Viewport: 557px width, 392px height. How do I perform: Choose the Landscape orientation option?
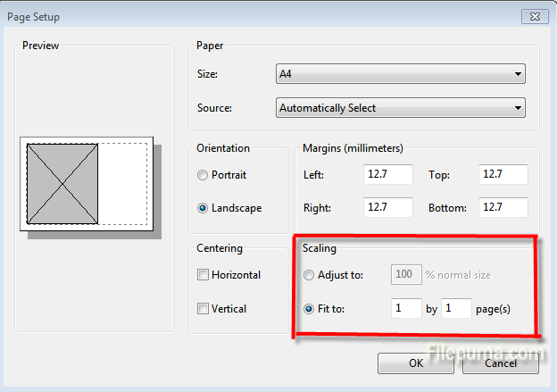[x=204, y=208]
